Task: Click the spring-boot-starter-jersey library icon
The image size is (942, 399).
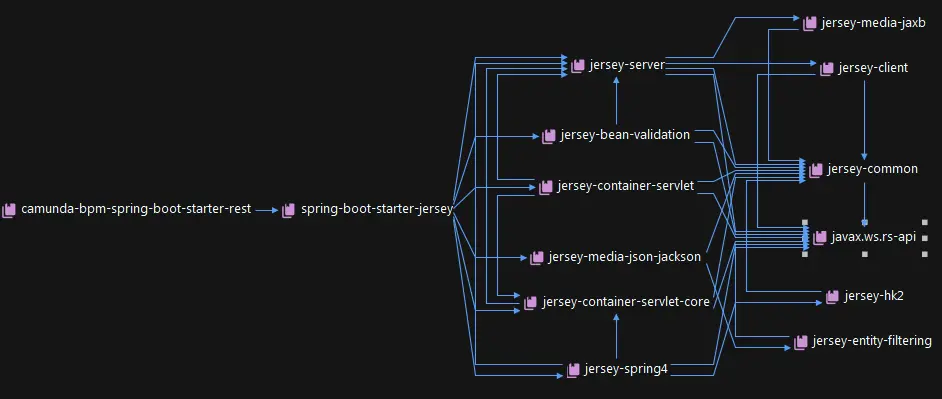Action: pyautogui.click(x=288, y=210)
